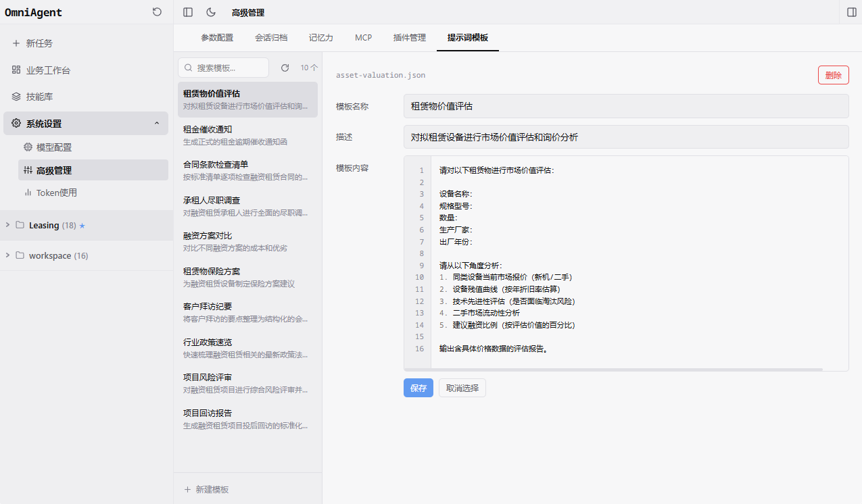Viewport: 862px width, 504px height.
Task: Click the 建议融资比例 line in editor
Action: pyautogui.click(x=507, y=325)
